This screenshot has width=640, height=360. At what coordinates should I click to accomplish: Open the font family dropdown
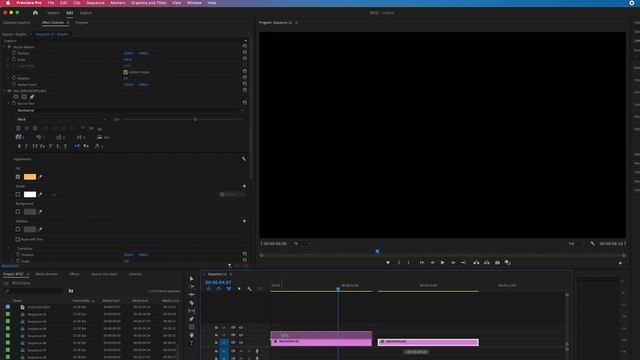130,110
